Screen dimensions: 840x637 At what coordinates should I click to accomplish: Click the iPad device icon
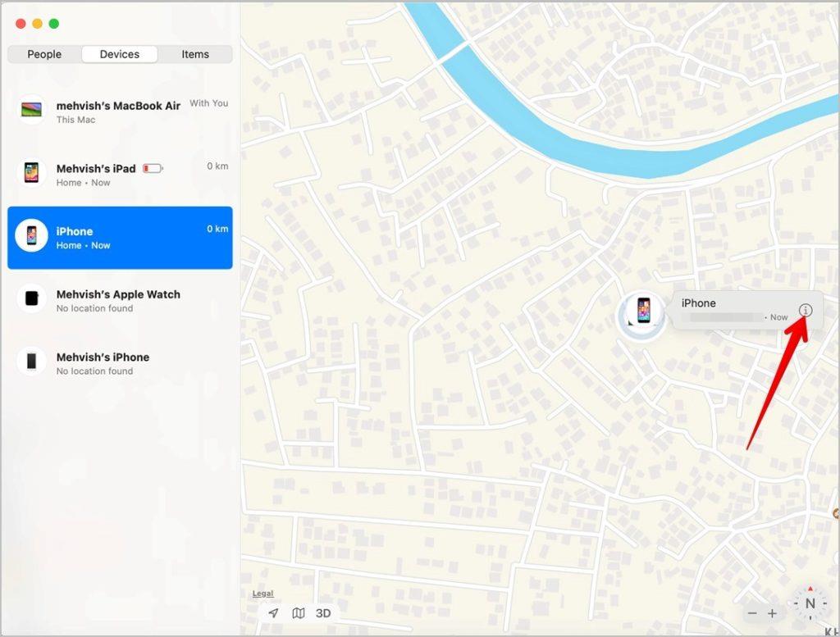click(x=32, y=173)
